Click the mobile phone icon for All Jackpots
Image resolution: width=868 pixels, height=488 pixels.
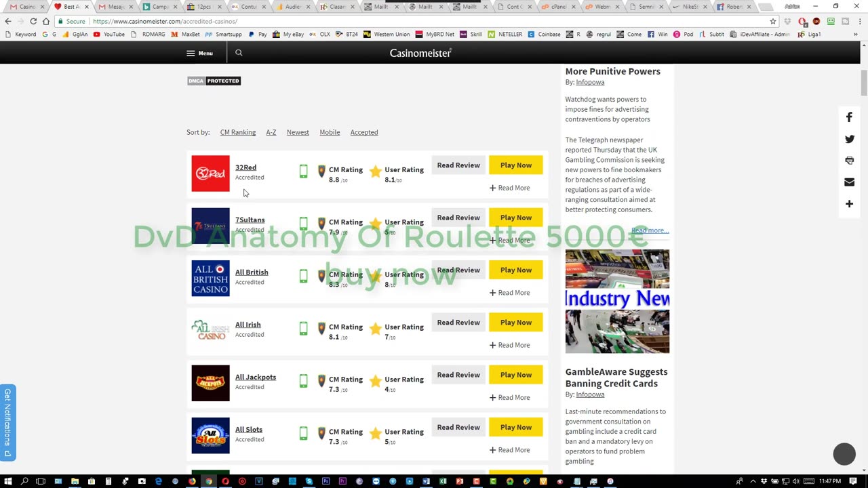303,381
